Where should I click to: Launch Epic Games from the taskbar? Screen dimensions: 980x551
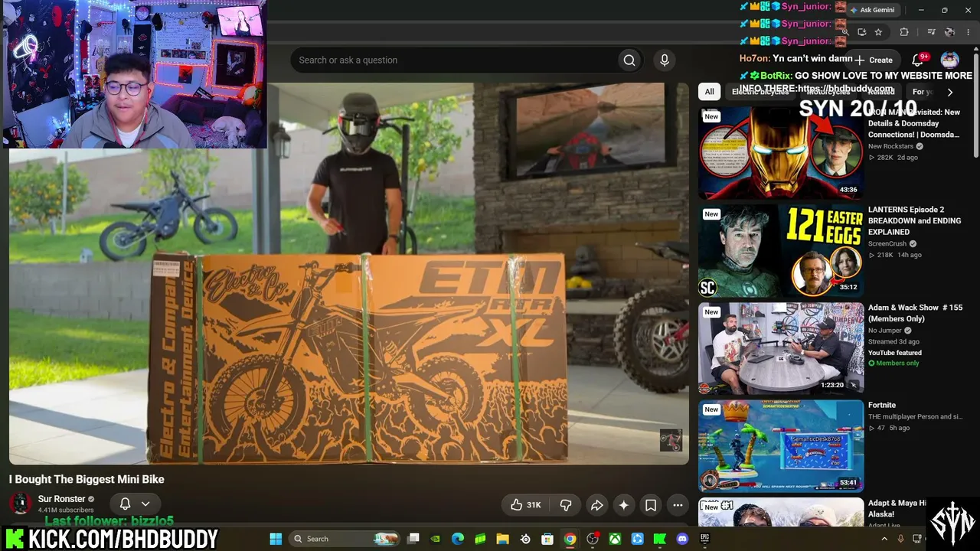(x=705, y=539)
